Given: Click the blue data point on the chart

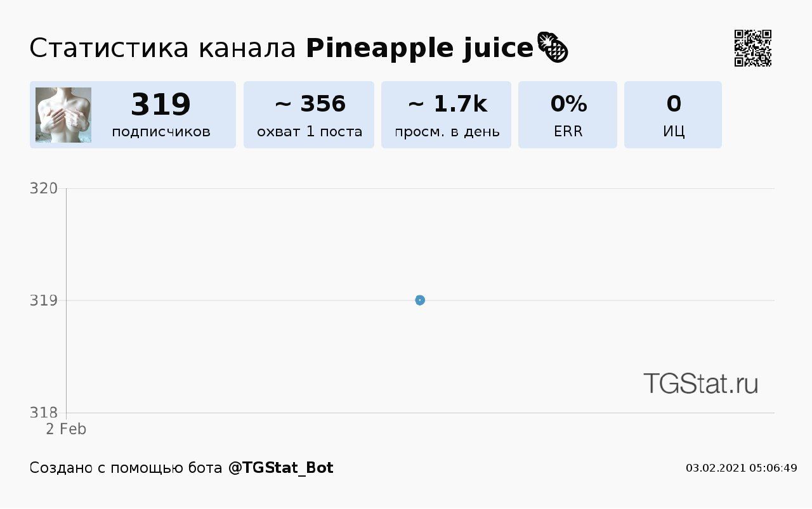Looking at the screenshot, I should [419, 300].
